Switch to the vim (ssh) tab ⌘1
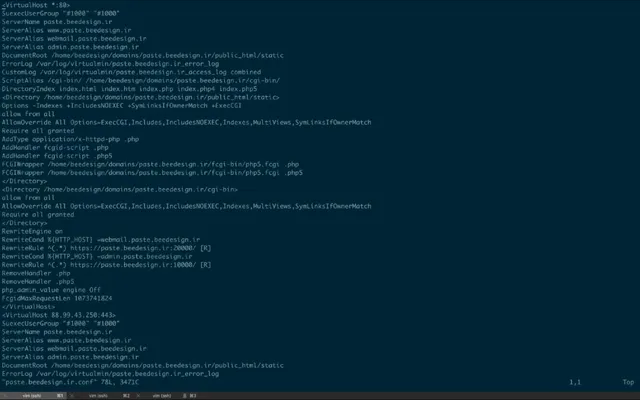Screen dimensions: 640x400 (x=35, y=396)
